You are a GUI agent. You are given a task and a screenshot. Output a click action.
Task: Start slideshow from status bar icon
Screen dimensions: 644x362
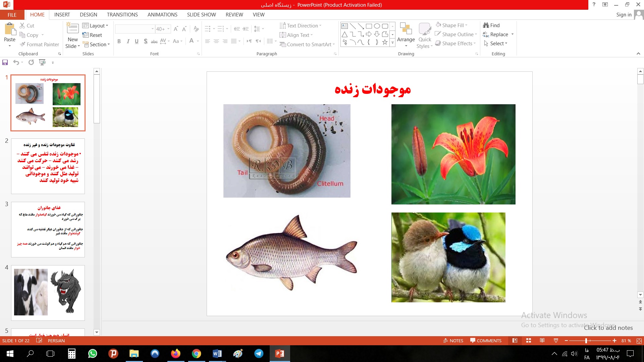556,341
